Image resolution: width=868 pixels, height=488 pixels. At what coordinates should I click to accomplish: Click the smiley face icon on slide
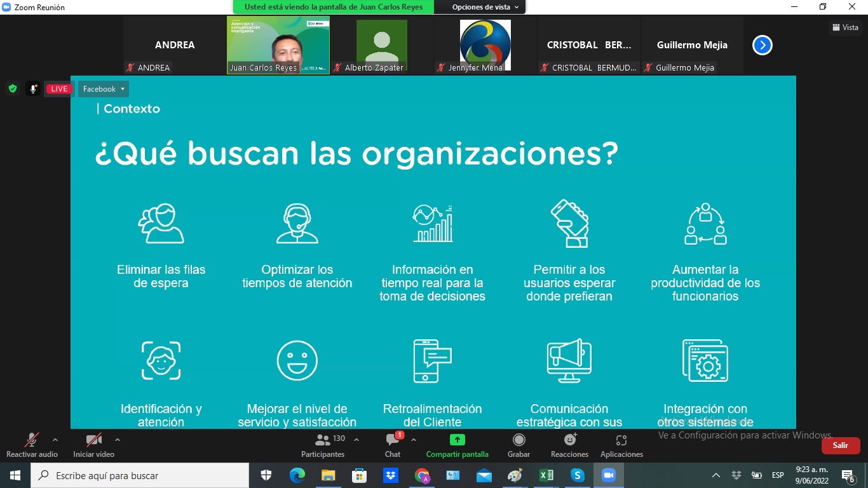point(297,361)
